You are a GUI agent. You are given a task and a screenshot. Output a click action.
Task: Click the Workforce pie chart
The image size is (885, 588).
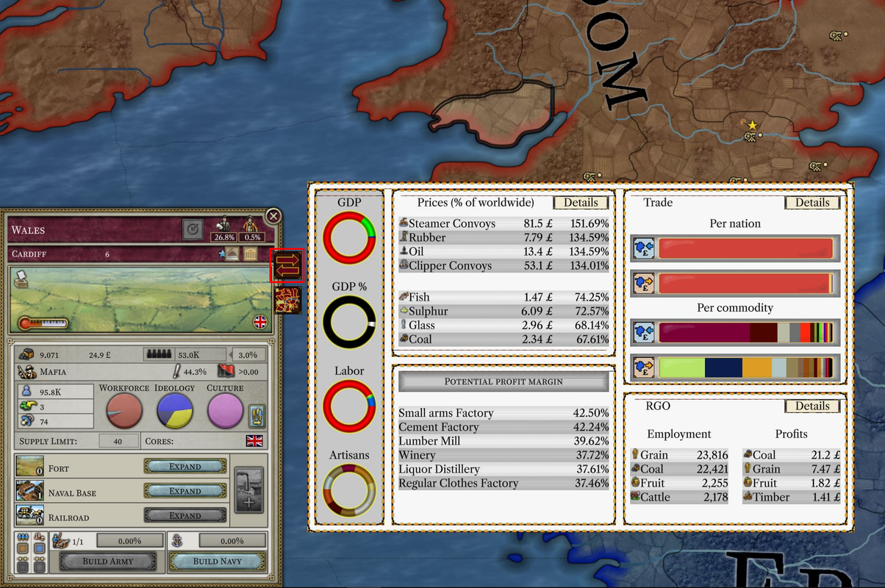click(x=124, y=410)
